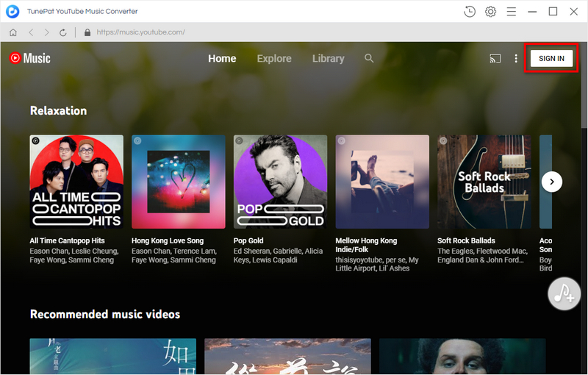Click the padlock security icon
The height and width of the screenshot is (375, 588).
pyautogui.click(x=87, y=32)
